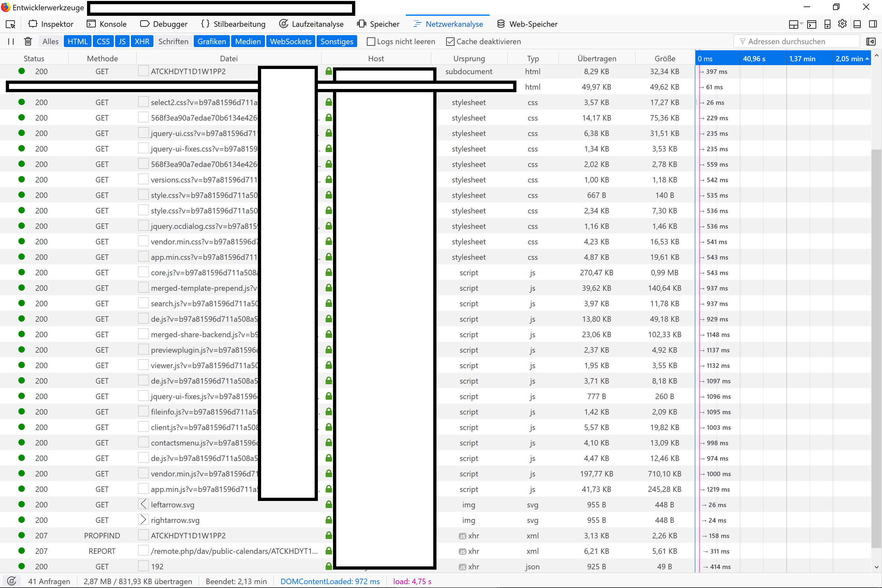Viewport: 882px width, 588px height.
Task: Click lock icon on ATCKHDYT1D1W1PP2 subdocument row
Action: [328, 71]
